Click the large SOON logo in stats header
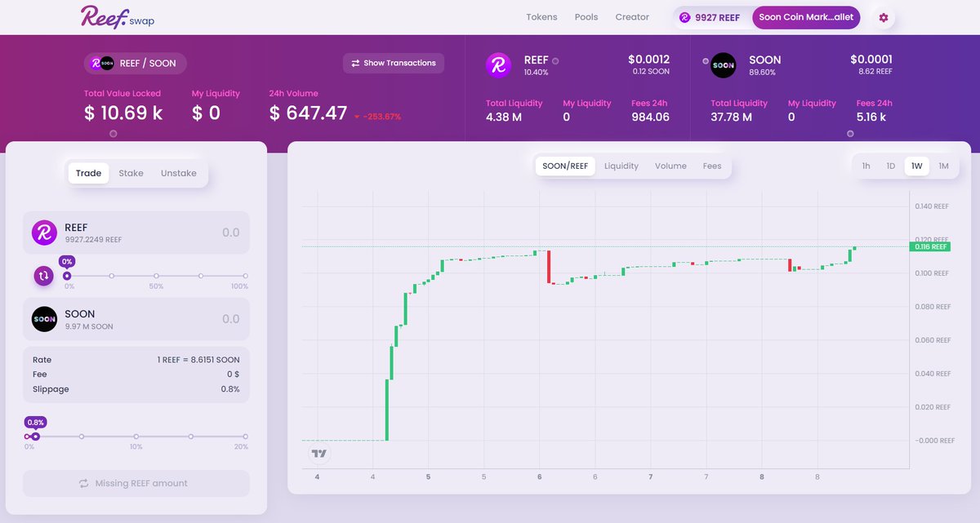The height and width of the screenshot is (523, 980). coord(724,65)
